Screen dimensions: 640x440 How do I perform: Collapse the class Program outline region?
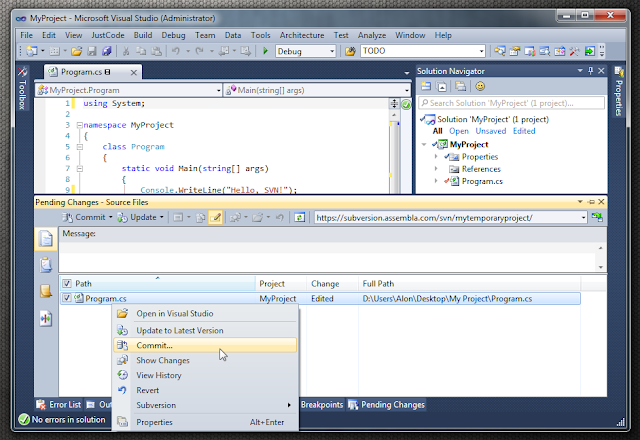tap(80, 147)
